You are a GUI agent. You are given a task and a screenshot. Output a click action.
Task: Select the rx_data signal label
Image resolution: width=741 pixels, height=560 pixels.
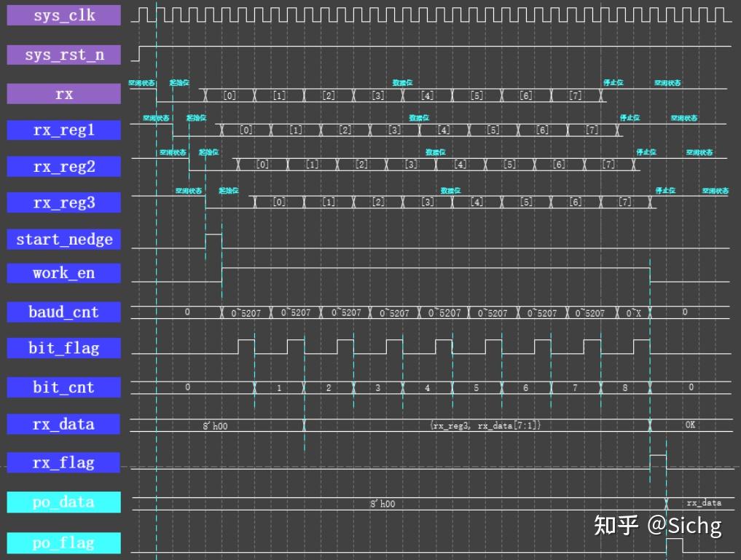tap(63, 424)
